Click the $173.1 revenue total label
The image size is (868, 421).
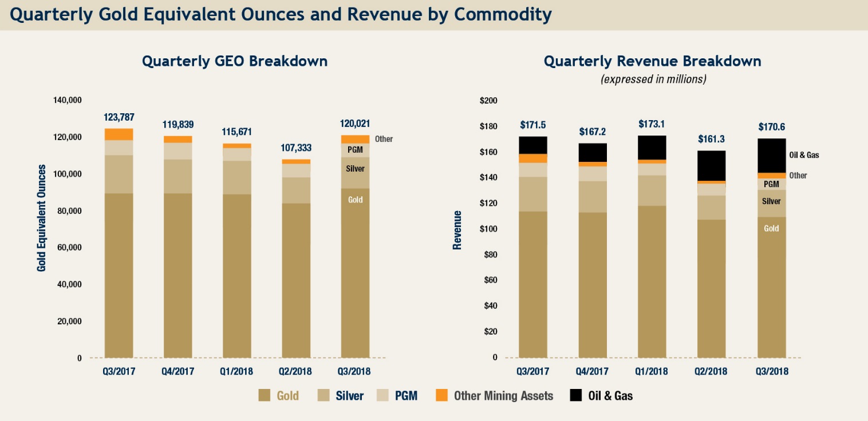pyautogui.click(x=652, y=124)
